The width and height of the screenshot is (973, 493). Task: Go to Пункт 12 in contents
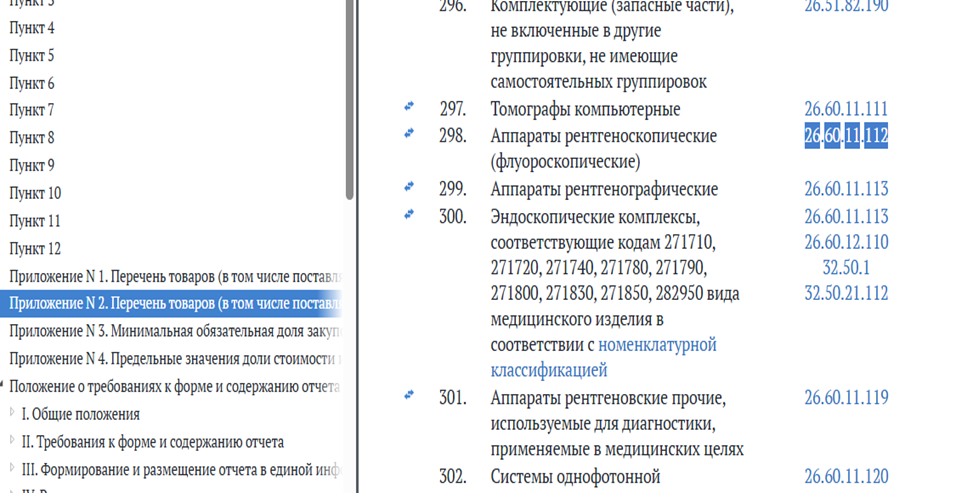coord(35,249)
